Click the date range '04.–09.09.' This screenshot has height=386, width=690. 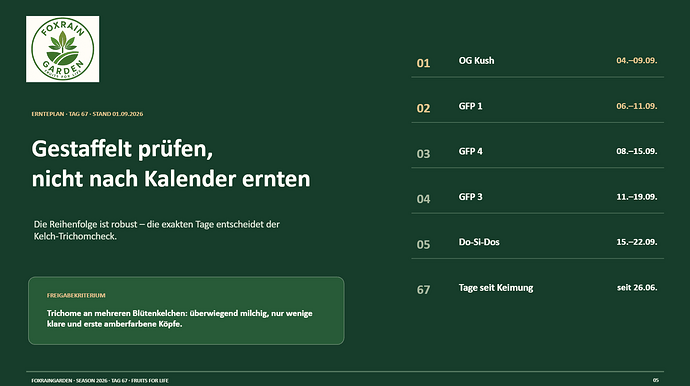coord(637,61)
